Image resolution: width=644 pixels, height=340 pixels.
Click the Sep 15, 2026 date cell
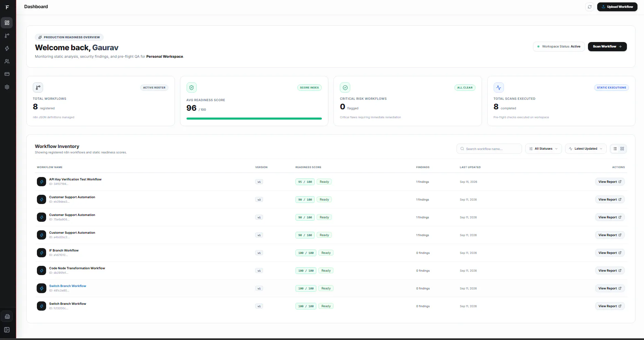point(468,182)
